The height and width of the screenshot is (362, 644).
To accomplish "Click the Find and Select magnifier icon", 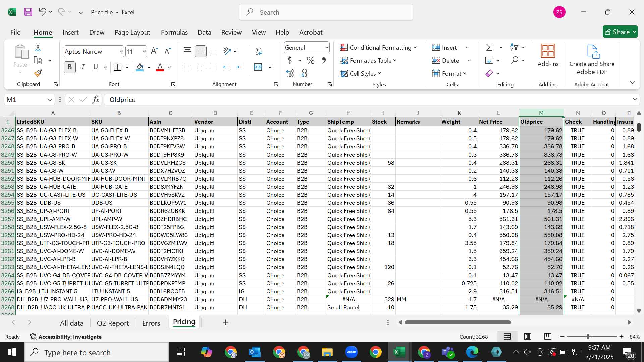I will point(514,60).
